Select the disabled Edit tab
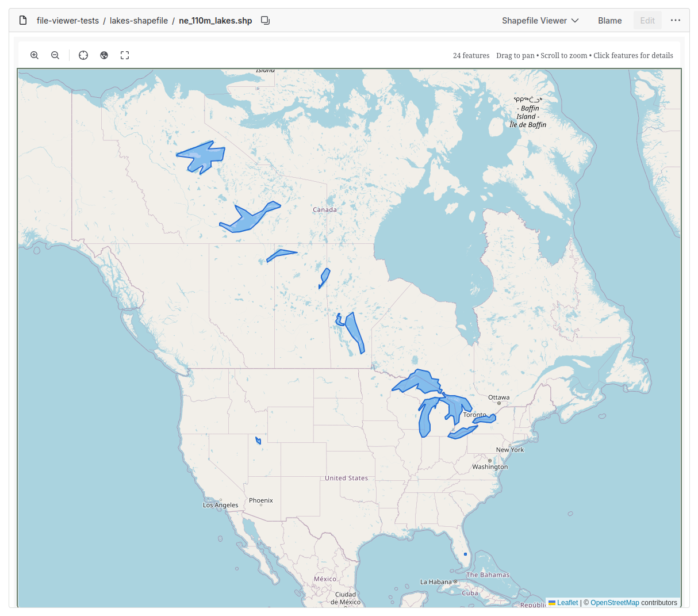Viewport: 698px width, 616px height. (647, 20)
